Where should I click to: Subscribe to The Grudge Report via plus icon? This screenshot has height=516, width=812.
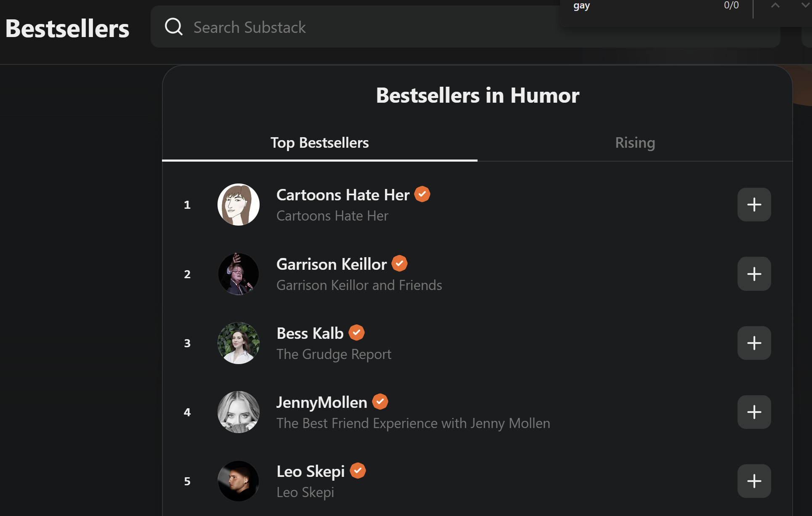(754, 343)
